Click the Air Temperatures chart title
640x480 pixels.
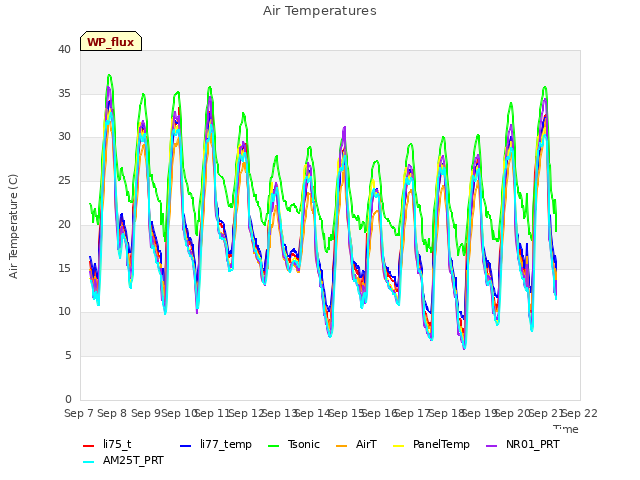tap(320, 11)
